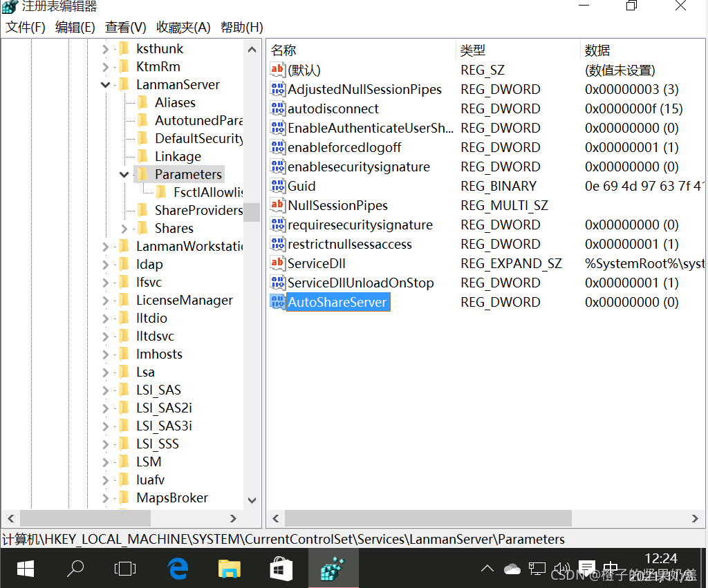
Task: Open the Windows Start menu
Action: point(26,569)
